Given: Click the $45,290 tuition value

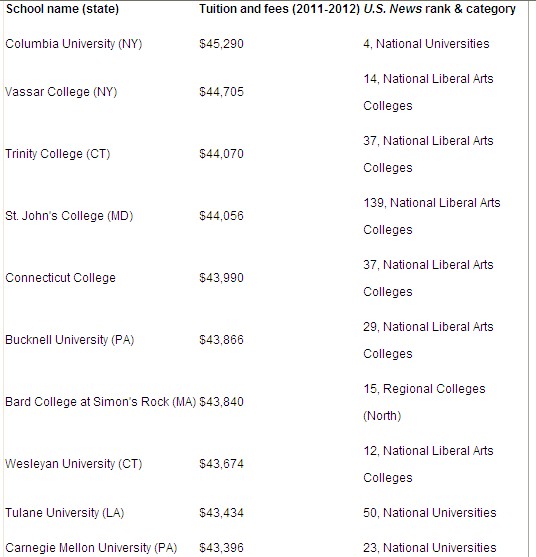Looking at the screenshot, I should click(221, 44).
